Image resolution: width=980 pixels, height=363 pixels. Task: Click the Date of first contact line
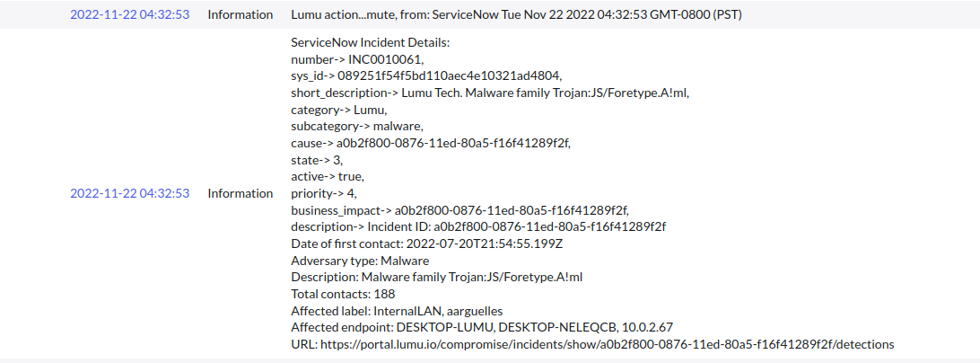pyautogui.click(x=426, y=243)
